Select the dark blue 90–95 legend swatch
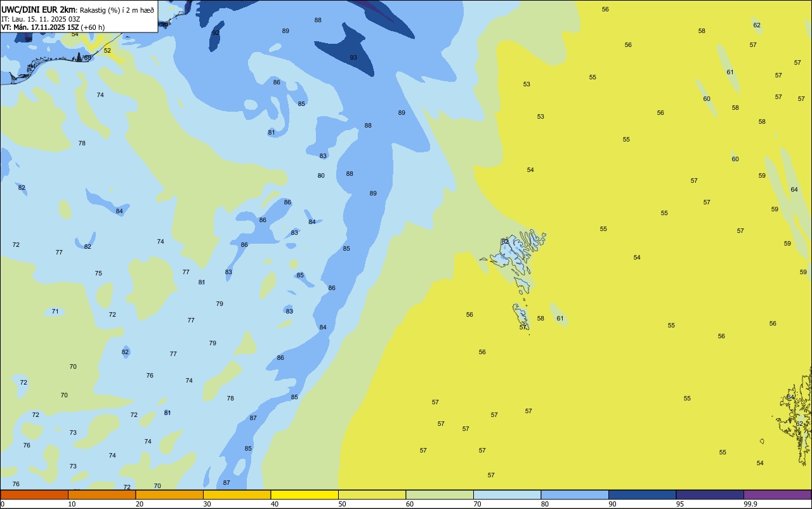Image resolution: width=812 pixels, height=509 pixels. click(642, 494)
